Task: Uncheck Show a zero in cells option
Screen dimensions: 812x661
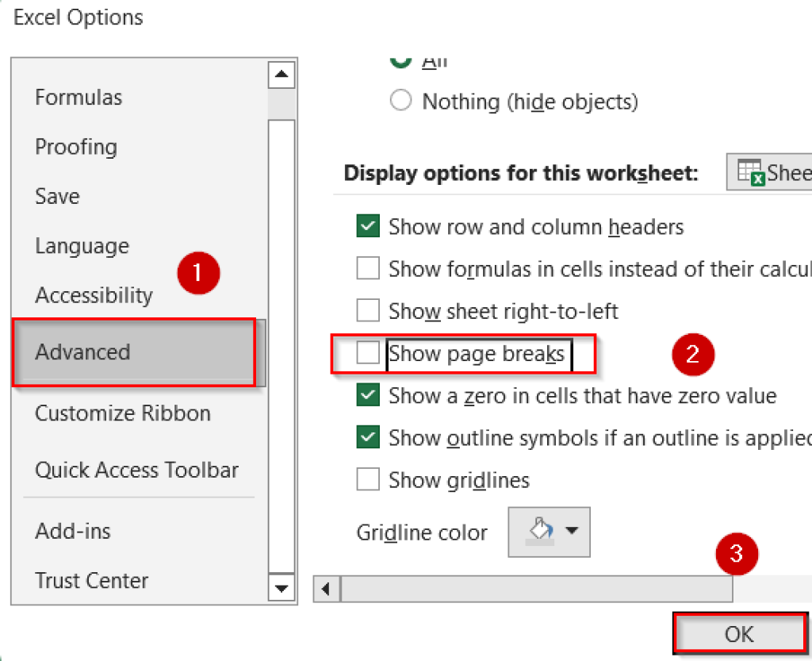Action: coord(368,395)
